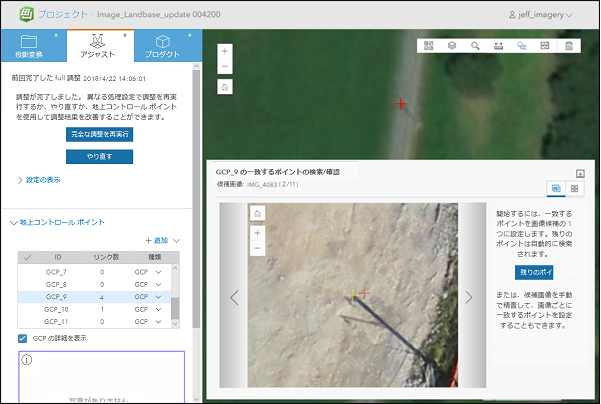Zoom out on the main map
601x404 pixels.
click(x=225, y=66)
